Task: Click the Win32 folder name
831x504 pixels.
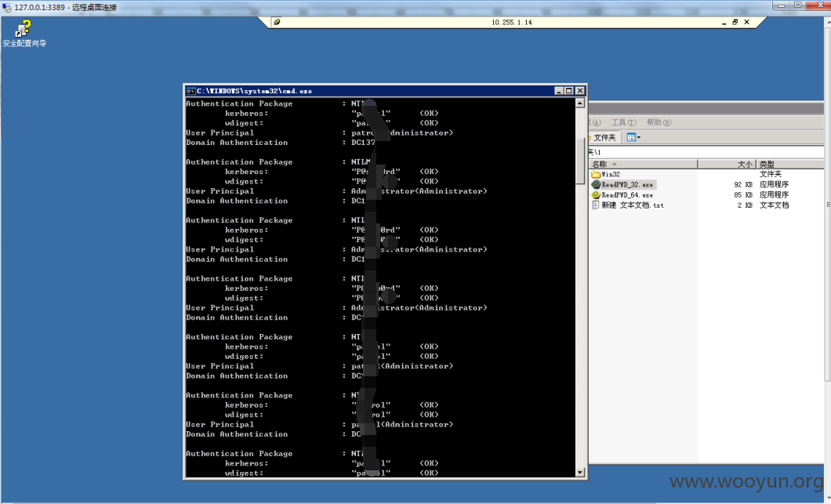Action: point(611,174)
